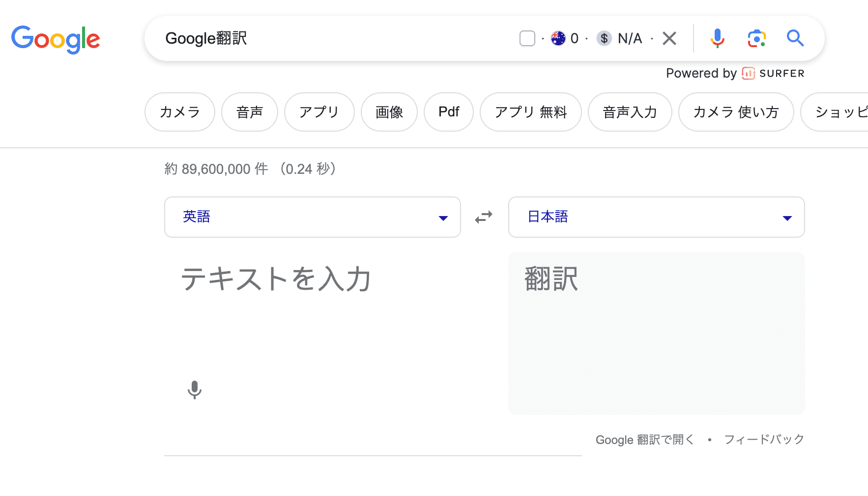868x496 pixels.
Task: Click the swap languages arrows
Action: pos(483,217)
